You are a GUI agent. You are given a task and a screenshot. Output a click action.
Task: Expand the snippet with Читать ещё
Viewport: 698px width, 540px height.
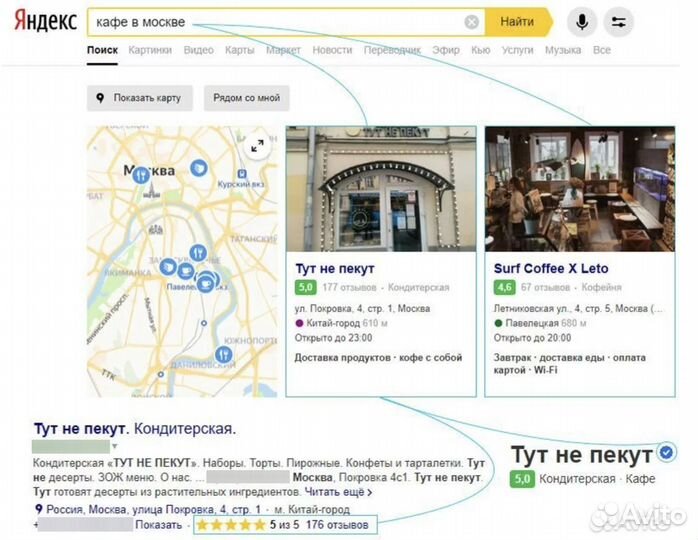[338, 492]
